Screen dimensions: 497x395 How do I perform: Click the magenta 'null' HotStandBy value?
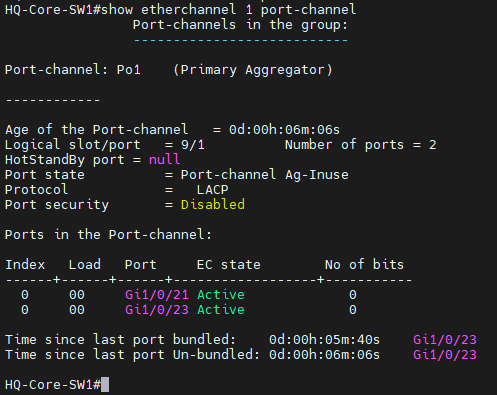click(x=165, y=160)
